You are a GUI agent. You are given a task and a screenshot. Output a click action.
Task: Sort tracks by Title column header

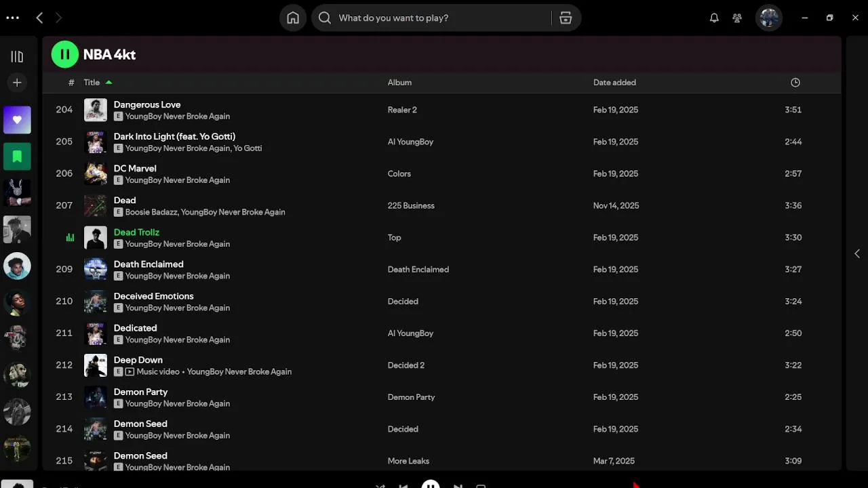point(92,83)
